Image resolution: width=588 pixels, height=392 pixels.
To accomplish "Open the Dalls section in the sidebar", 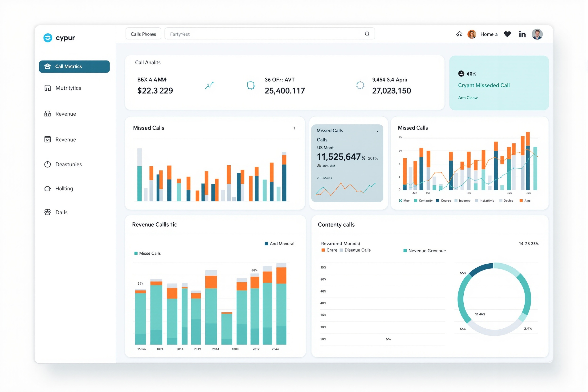I will tap(61, 212).
